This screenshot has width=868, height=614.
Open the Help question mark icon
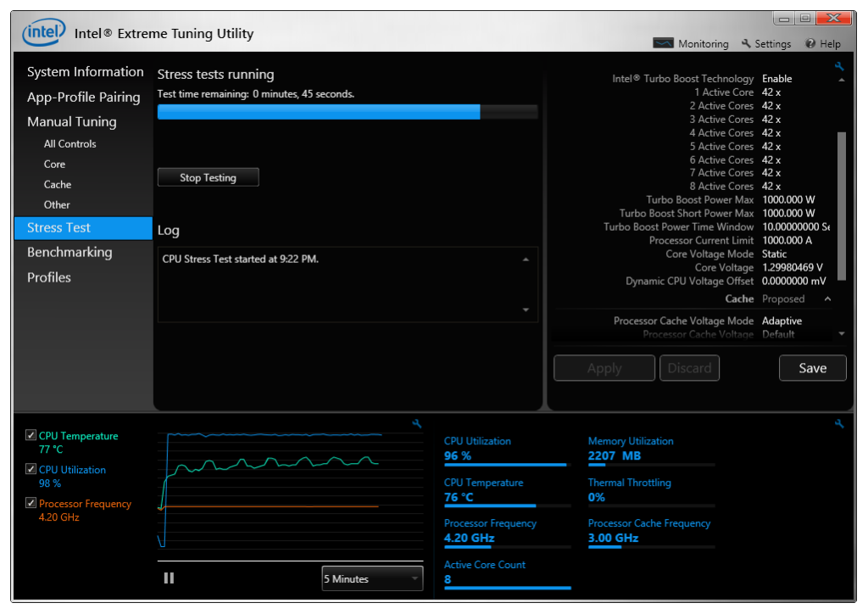tap(810, 43)
